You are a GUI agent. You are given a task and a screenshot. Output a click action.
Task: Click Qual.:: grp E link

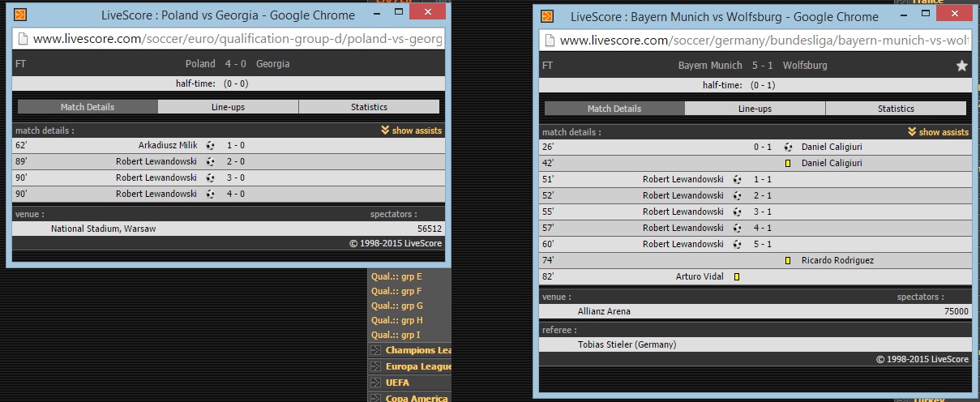point(396,276)
